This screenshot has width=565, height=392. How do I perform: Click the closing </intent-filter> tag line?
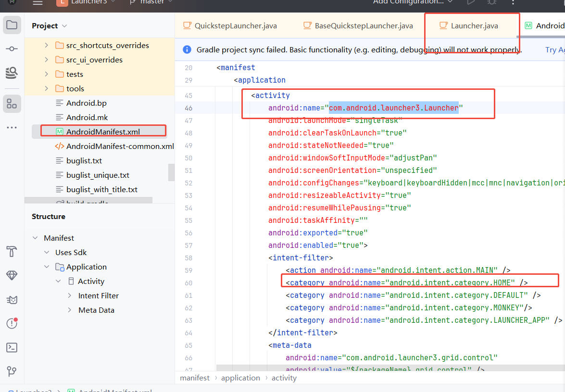click(x=302, y=332)
